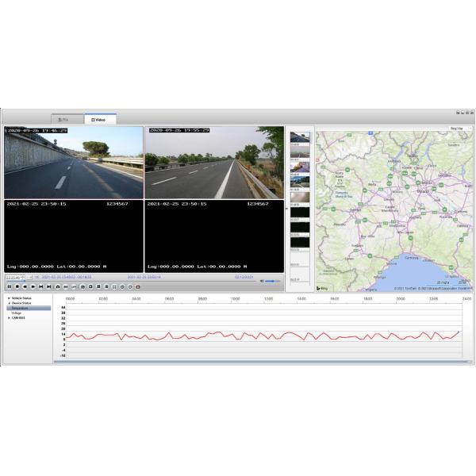Click the red icon ending the playback toolbar
This screenshot has width=476, height=476.
138,286
